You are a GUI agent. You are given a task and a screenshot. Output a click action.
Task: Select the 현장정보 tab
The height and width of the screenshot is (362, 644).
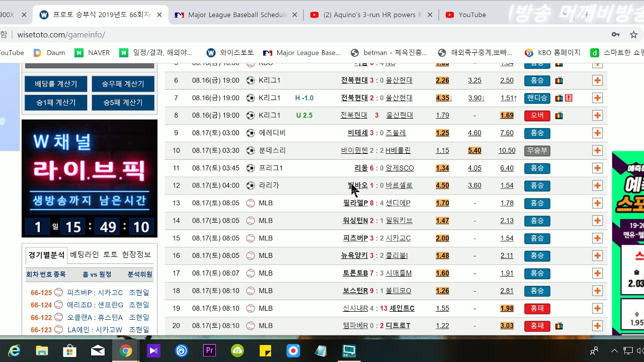click(136, 254)
